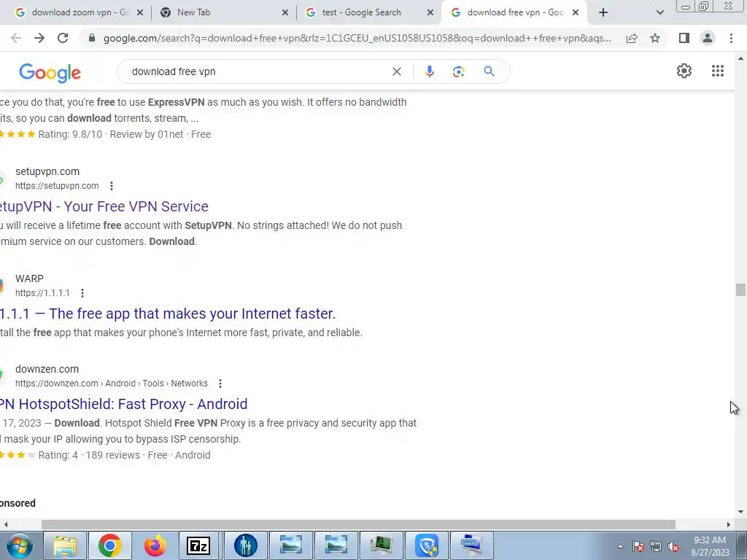The height and width of the screenshot is (560, 747).
Task: Open the 1.1.1.1 free app result link
Action: (x=168, y=314)
